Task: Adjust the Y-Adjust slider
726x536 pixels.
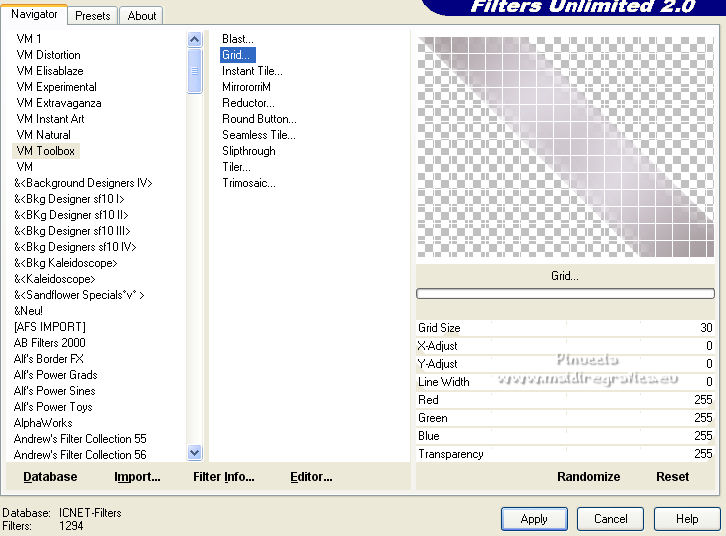Action: [x=565, y=364]
